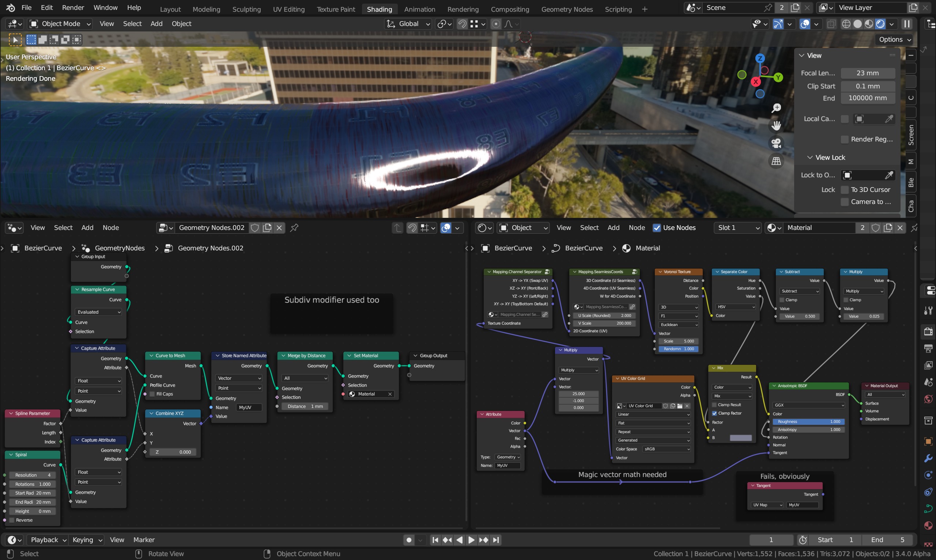Click the proportional editing icon
This screenshot has height=560, width=936.
[496, 23]
